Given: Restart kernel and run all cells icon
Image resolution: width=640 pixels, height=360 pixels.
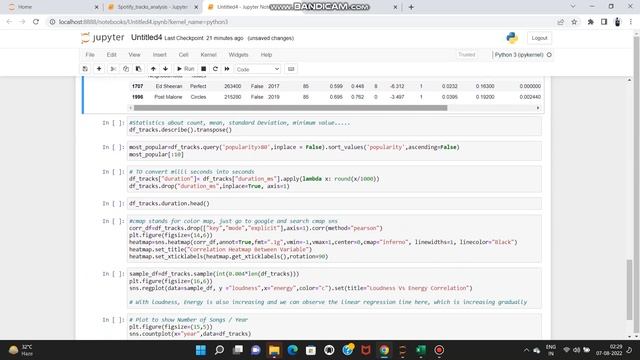Looking at the screenshot, I should pyautogui.click(x=227, y=69).
